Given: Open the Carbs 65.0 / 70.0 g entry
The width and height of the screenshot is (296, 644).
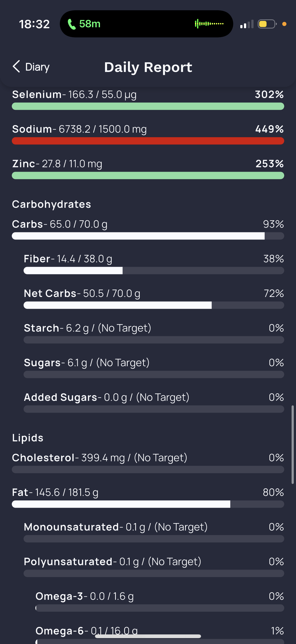Looking at the screenshot, I should [148, 229].
